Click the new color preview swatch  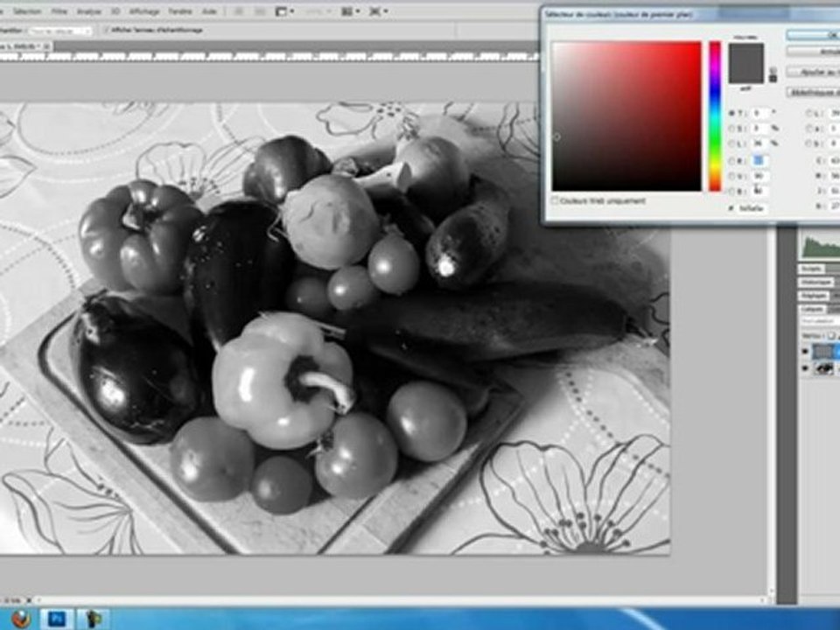745,53
